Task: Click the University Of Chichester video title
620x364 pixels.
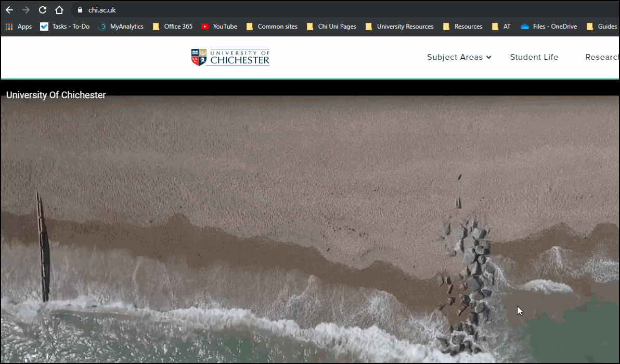Action: pyautogui.click(x=56, y=95)
